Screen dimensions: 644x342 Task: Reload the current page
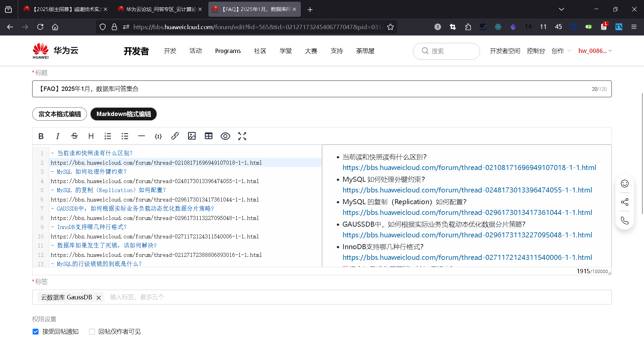point(40,27)
